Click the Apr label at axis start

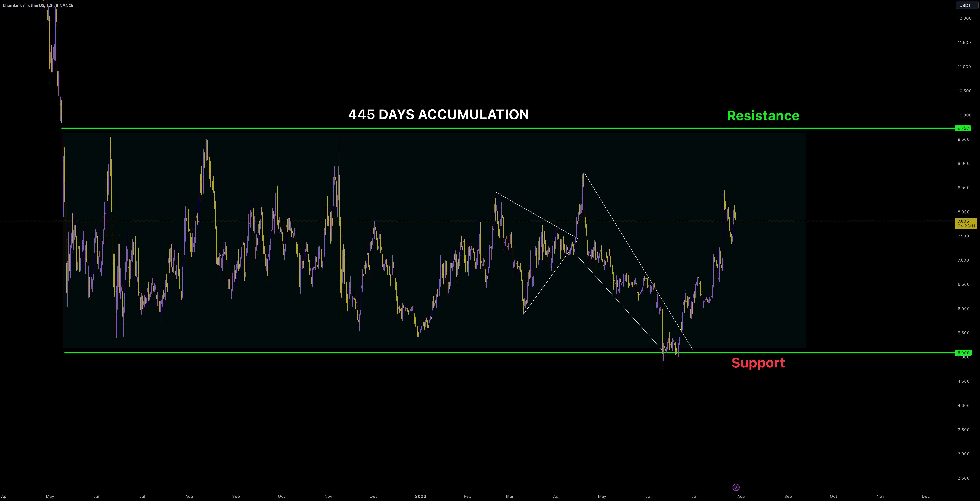click(5, 496)
